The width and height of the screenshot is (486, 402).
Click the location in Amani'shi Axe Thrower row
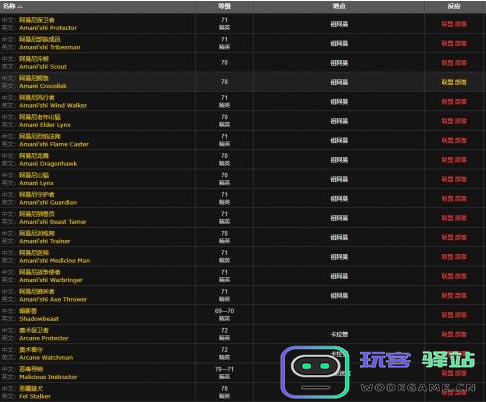(339, 295)
